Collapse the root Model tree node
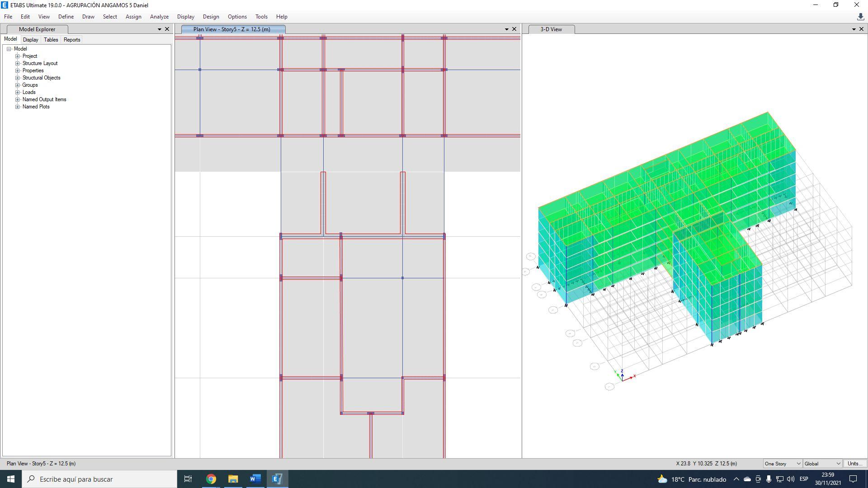 point(9,49)
